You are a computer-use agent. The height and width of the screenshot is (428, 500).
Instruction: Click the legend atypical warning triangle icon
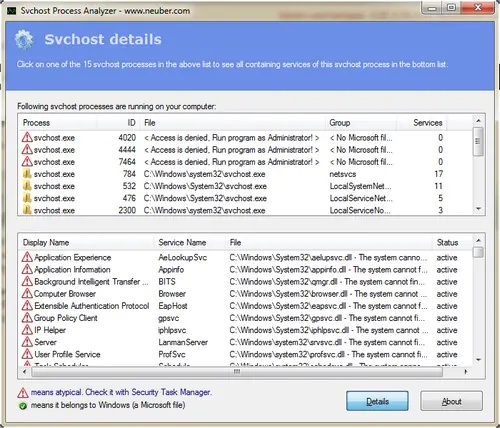coord(23,393)
